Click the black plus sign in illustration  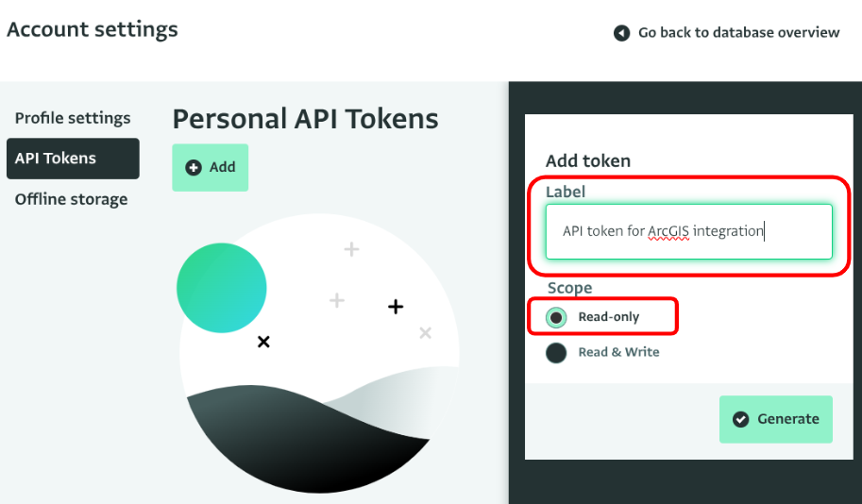(x=396, y=307)
